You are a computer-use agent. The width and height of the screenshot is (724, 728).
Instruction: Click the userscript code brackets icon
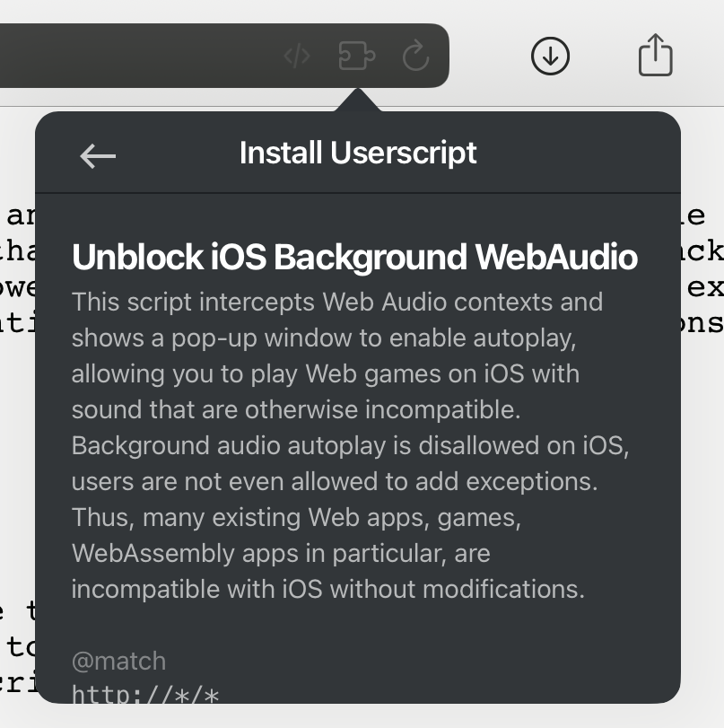coord(297,57)
